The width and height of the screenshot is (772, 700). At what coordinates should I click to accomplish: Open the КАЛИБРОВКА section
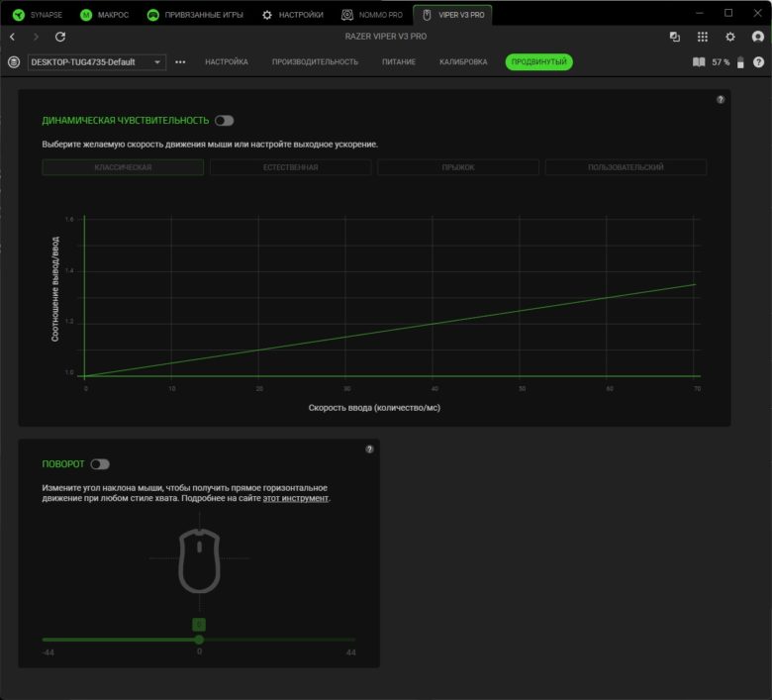[463, 62]
